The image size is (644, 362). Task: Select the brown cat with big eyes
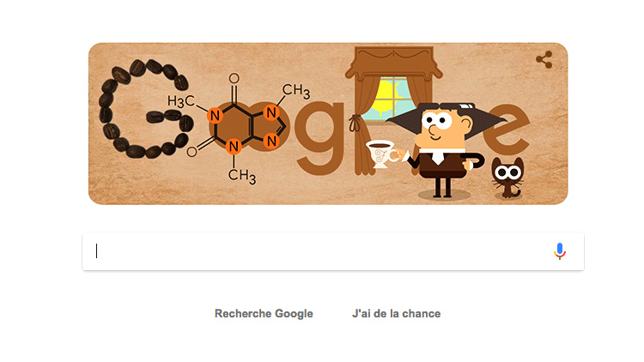pos(507,178)
